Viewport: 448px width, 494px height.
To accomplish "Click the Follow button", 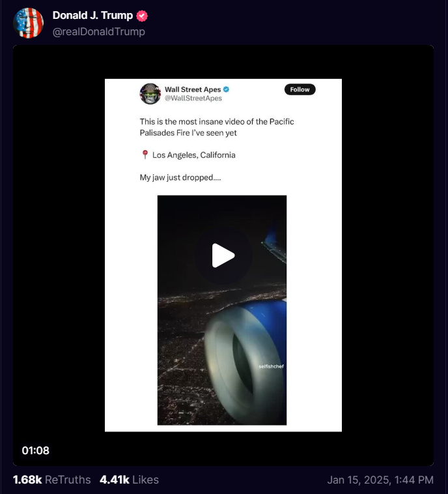I will (300, 89).
